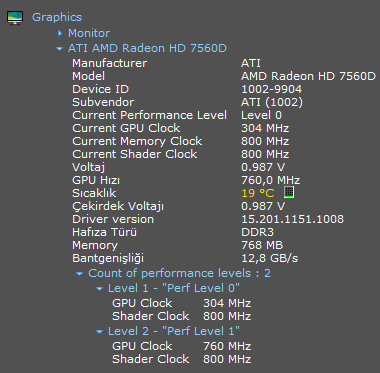The width and height of the screenshot is (380, 373).
Task: Click the Graphics monitor icon
Action: (x=15, y=17)
